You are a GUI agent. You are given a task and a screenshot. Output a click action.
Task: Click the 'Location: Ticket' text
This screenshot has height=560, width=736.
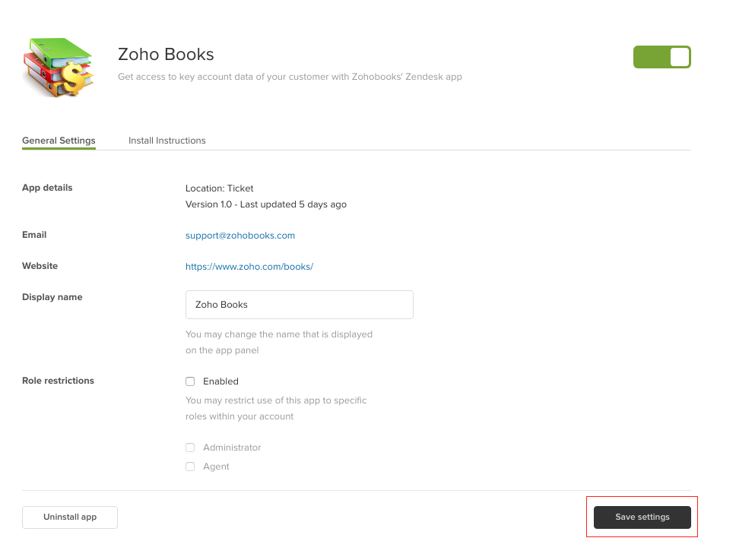click(220, 188)
